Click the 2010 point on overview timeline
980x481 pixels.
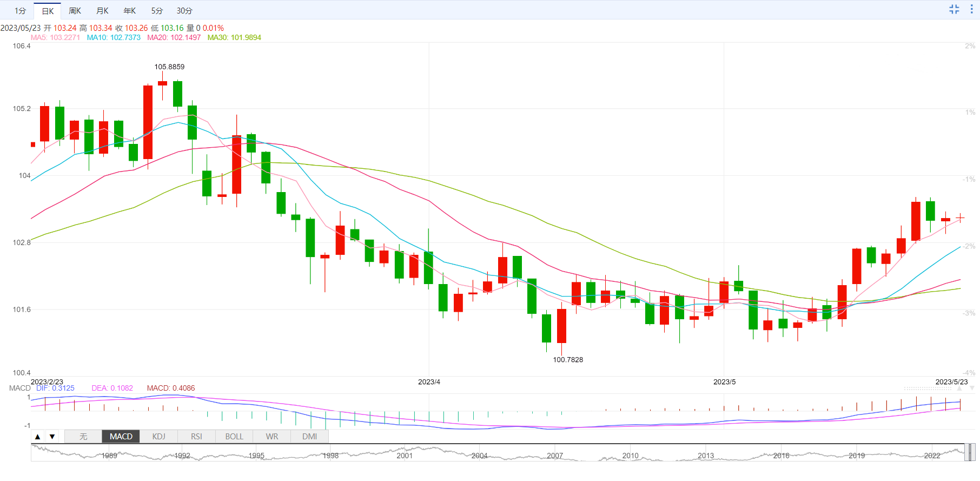pyautogui.click(x=630, y=456)
